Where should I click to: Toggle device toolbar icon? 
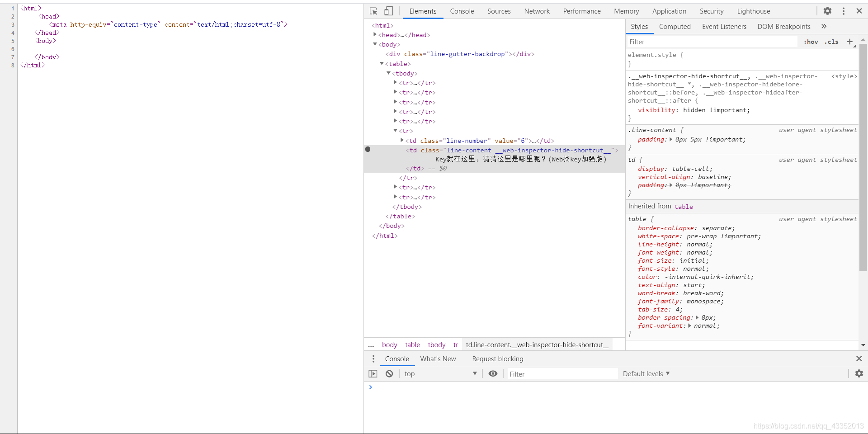(389, 11)
